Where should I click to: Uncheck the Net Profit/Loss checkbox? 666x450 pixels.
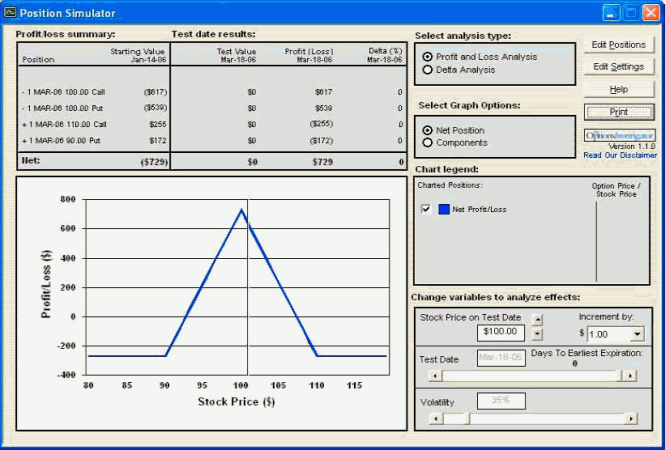(x=426, y=209)
